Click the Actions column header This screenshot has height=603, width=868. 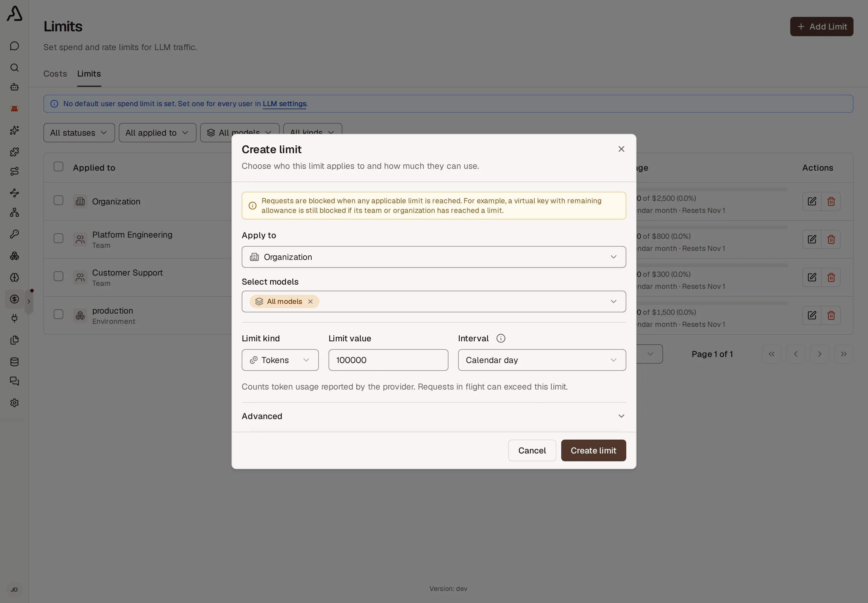point(817,168)
